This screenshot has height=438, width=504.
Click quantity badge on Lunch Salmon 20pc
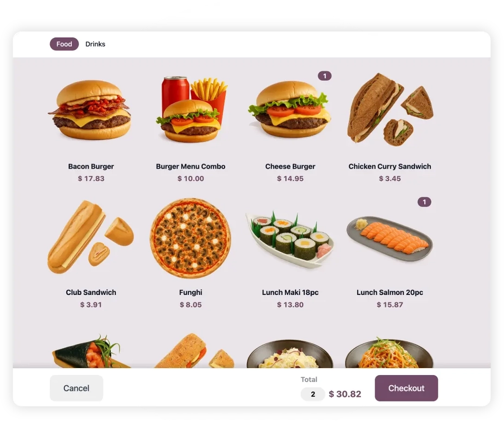[424, 202]
